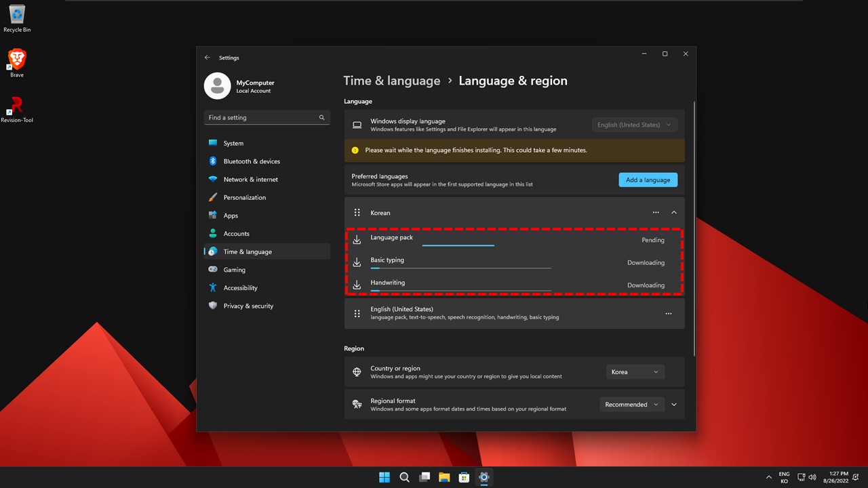Image resolution: width=868 pixels, height=488 pixels.
Task: Click the Accounts person icon in sidebar
Action: coord(213,234)
